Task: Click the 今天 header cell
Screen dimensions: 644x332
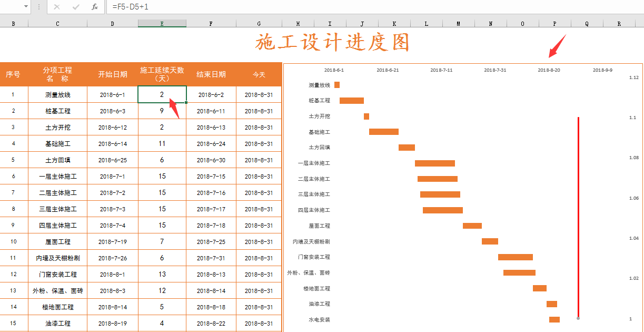Action: pos(259,74)
